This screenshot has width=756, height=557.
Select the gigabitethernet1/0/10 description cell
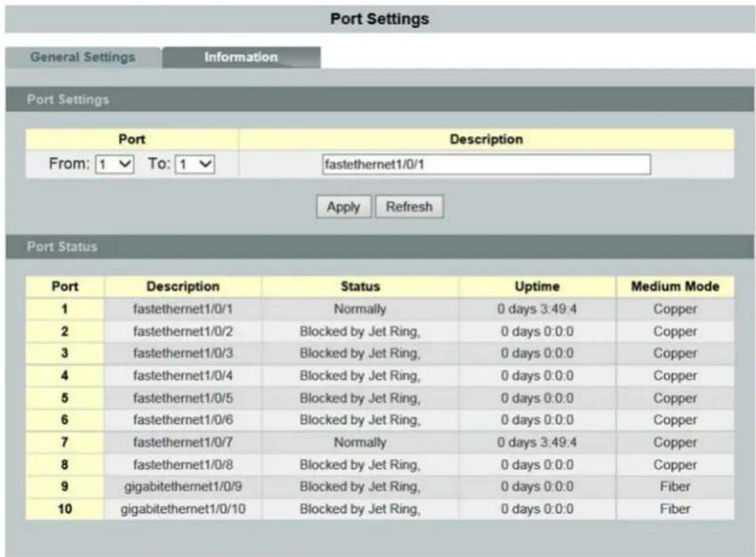(x=183, y=509)
